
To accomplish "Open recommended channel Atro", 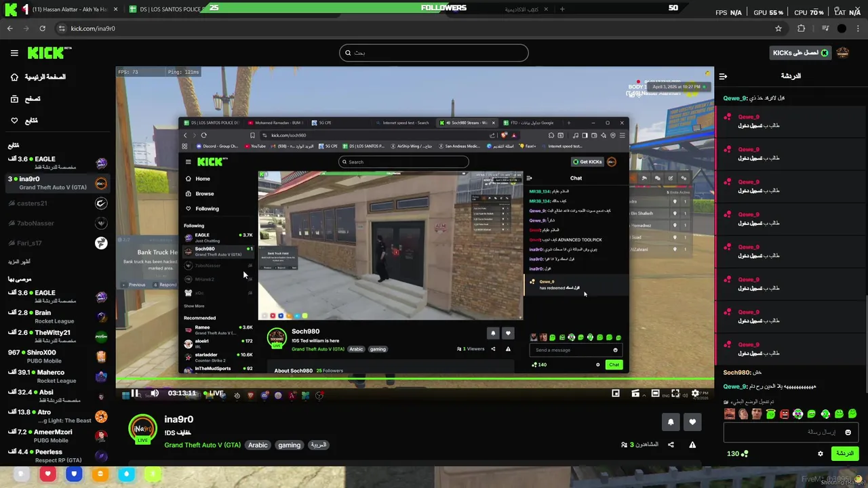I will click(x=58, y=415).
